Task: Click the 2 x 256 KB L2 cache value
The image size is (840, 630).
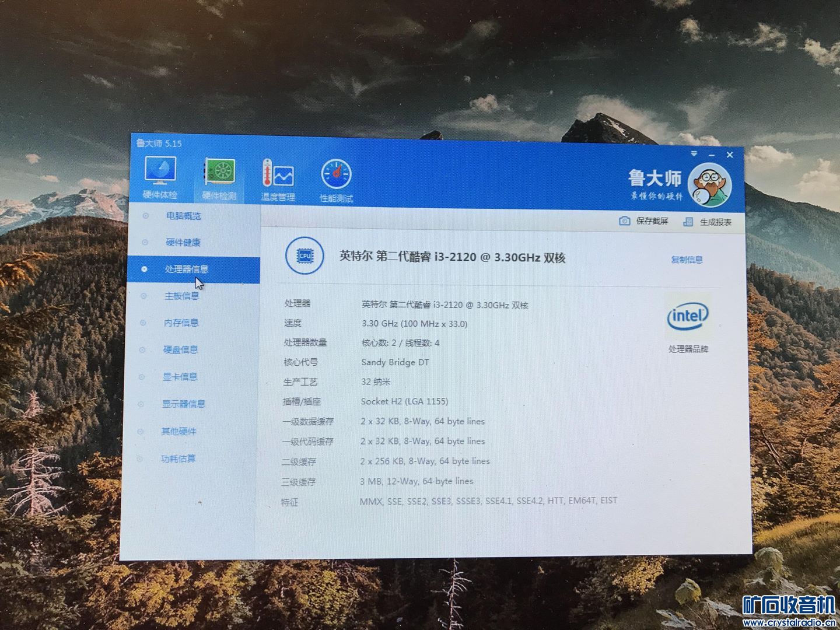Action: tap(425, 461)
